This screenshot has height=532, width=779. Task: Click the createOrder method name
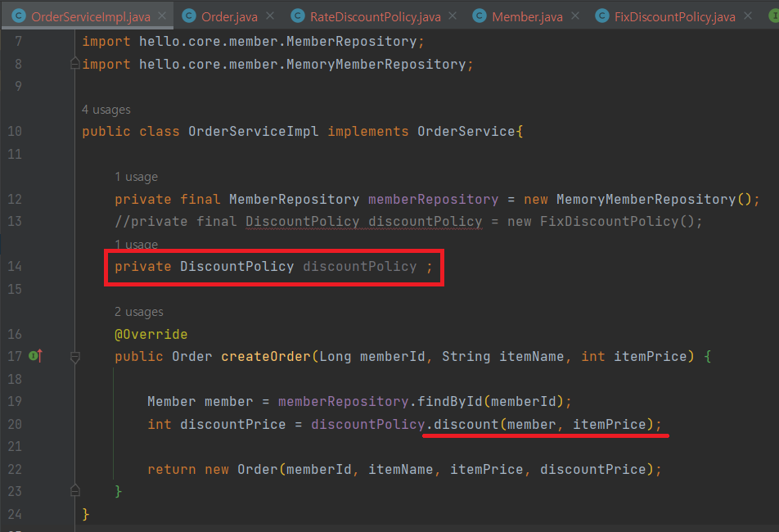click(x=266, y=357)
